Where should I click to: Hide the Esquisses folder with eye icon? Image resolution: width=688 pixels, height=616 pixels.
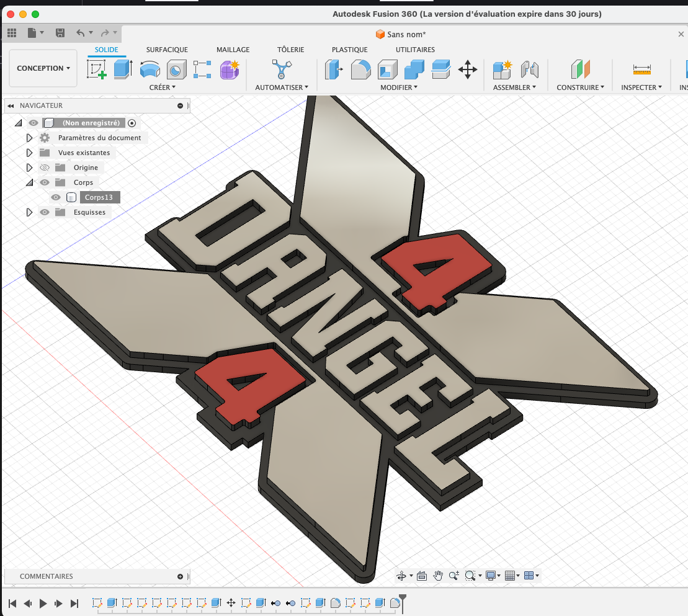pyautogui.click(x=44, y=212)
